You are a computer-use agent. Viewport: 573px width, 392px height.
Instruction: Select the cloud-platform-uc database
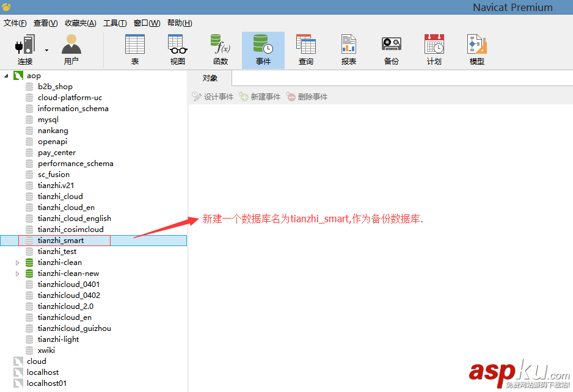point(70,98)
